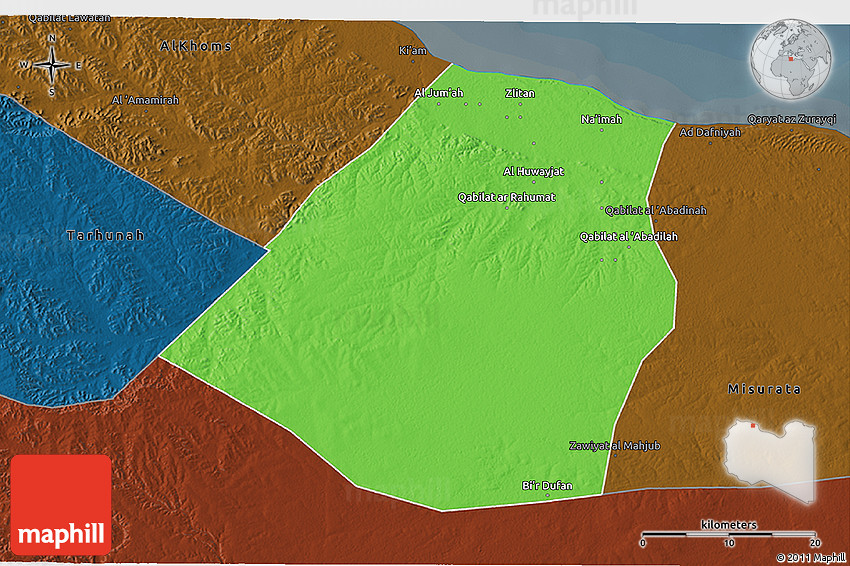Select the Al Jum'ah label
Image resolution: width=850 pixels, height=566 pixels.
[x=439, y=93]
